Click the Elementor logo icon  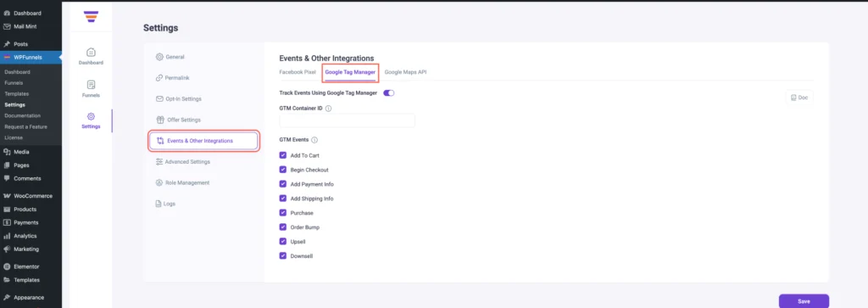[x=7, y=266]
